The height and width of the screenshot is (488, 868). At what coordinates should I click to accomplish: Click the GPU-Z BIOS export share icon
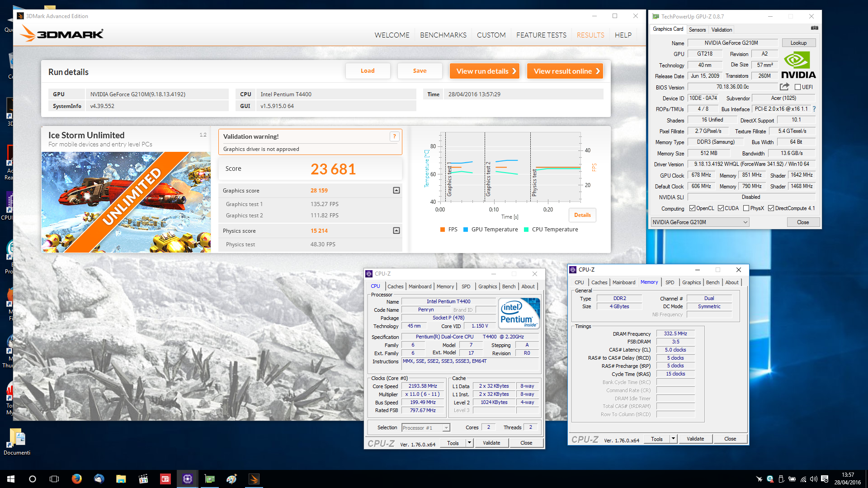[784, 87]
